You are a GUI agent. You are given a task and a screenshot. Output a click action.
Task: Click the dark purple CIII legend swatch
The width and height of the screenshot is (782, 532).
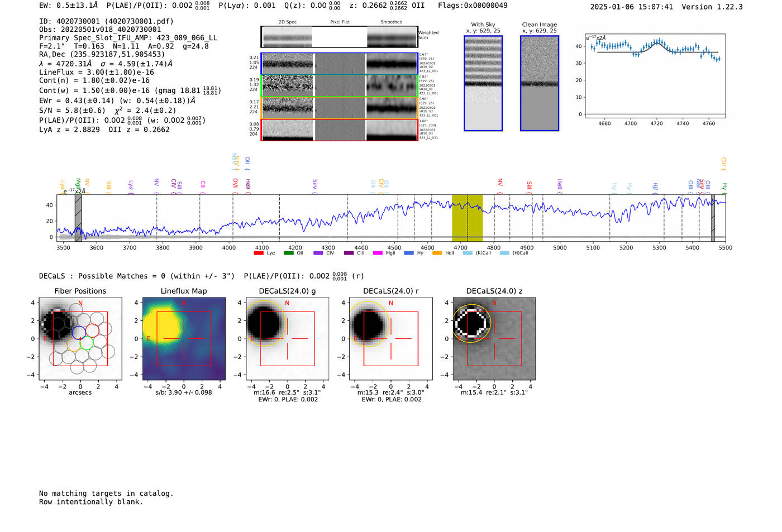349,253
